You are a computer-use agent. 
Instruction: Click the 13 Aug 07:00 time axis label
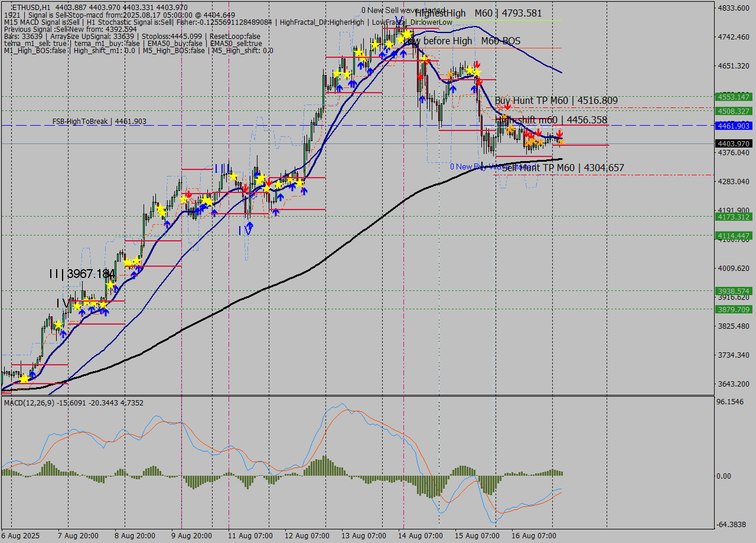364,535
